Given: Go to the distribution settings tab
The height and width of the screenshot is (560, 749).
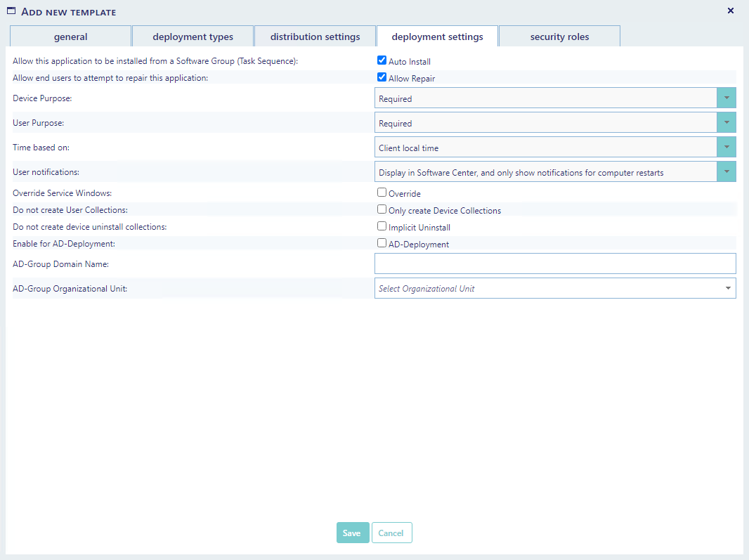Looking at the screenshot, I should tap(315, 37).
